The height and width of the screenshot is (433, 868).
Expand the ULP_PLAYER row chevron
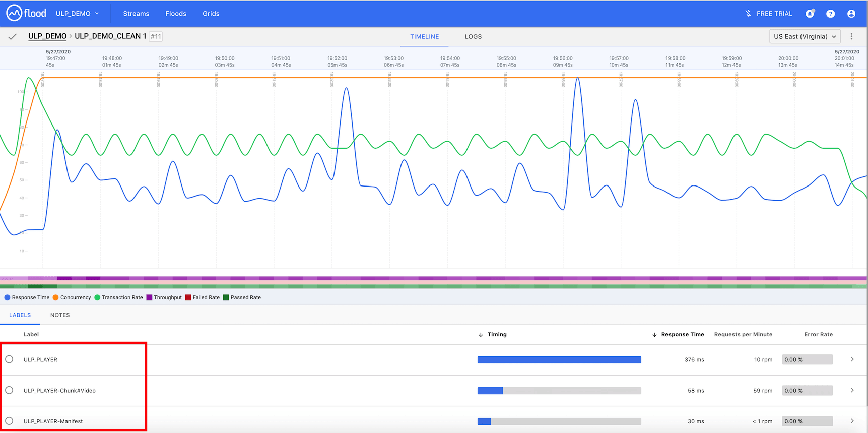click(x=852, y=359)
